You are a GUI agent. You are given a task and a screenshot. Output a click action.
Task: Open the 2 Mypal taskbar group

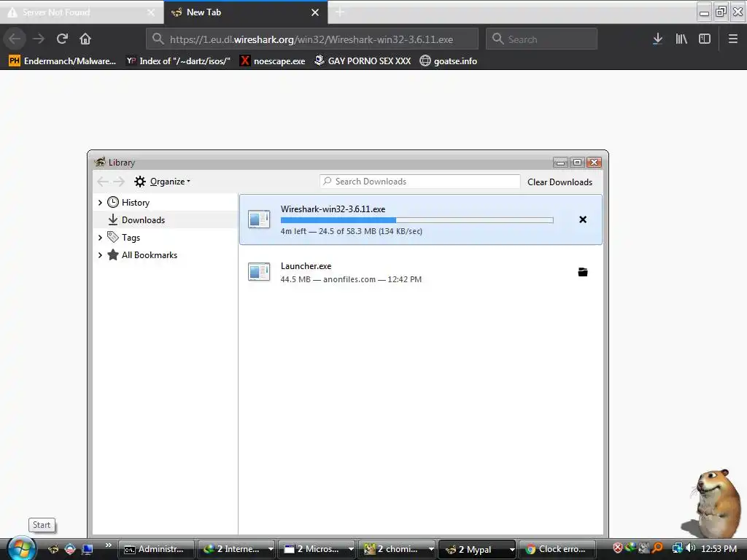477,549
